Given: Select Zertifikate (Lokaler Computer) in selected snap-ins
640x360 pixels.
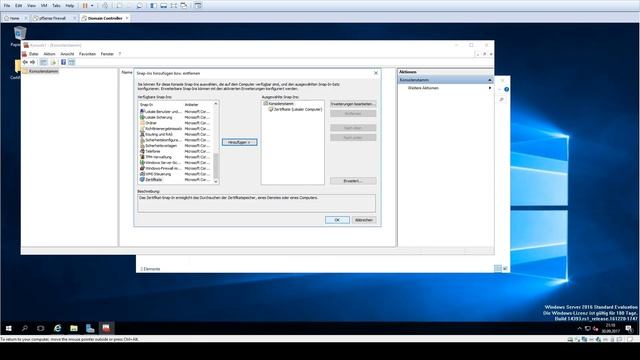Looking at the screenshot, I should (x=295, y=109).
